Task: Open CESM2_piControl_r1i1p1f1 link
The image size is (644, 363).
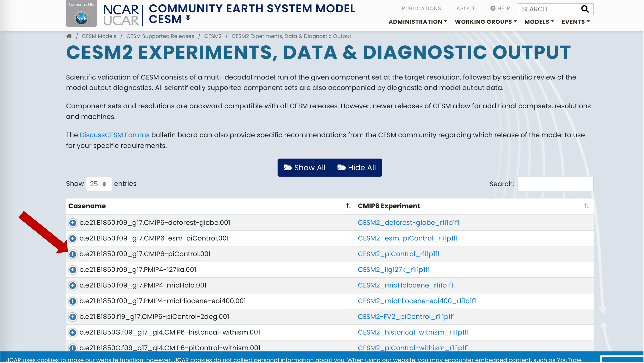Action: point(398,254)
